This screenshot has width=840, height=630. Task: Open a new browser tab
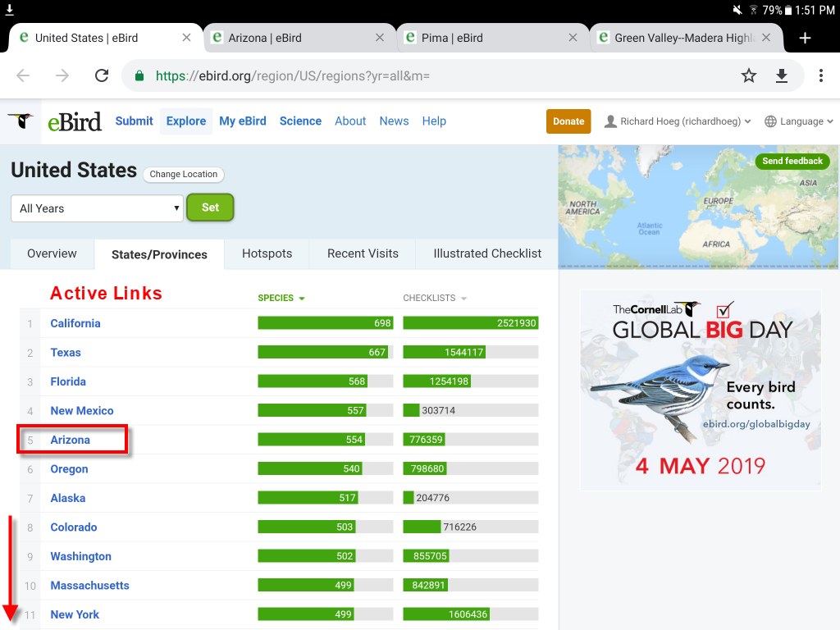pos(805,38)
